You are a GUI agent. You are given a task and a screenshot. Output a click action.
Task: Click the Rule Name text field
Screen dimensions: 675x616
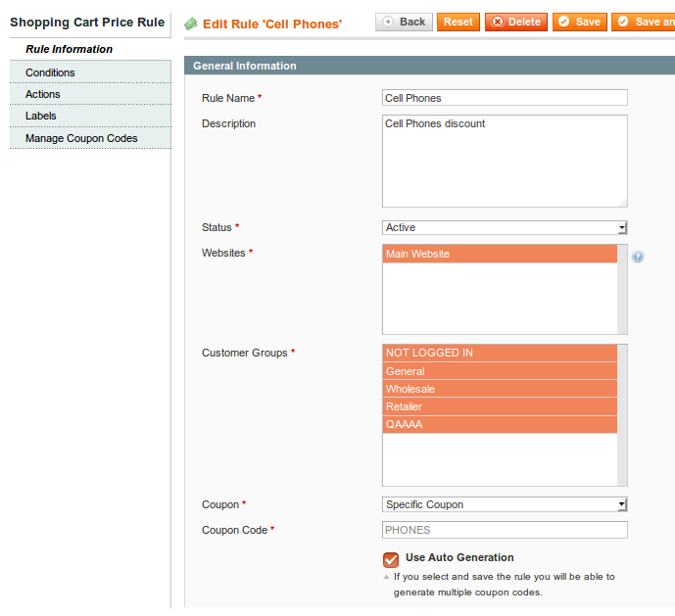pos(504,98)
